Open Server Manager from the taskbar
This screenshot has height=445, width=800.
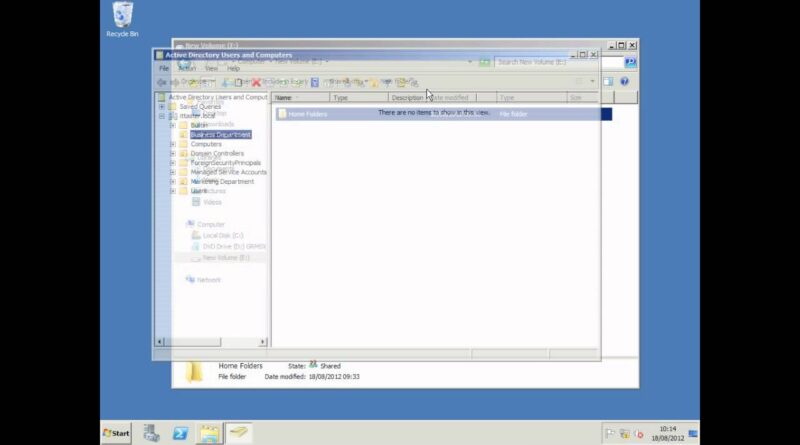click(152, 433)
